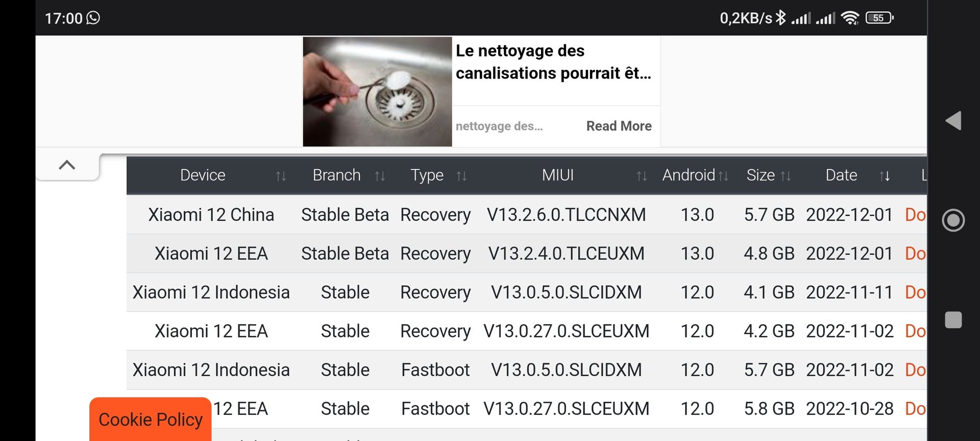Download the EEA Recovery V13.0.27.0 ROM

coord(915,331)
